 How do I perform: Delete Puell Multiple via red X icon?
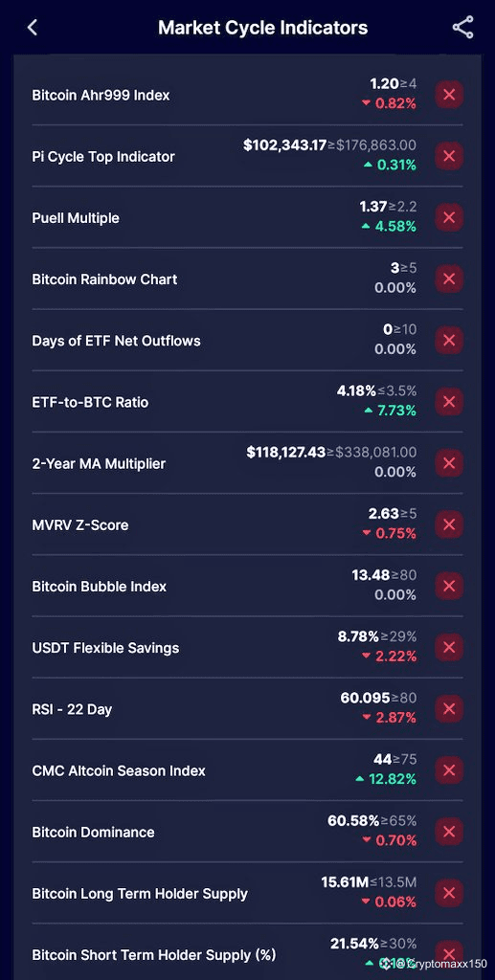tap(449, 217)
